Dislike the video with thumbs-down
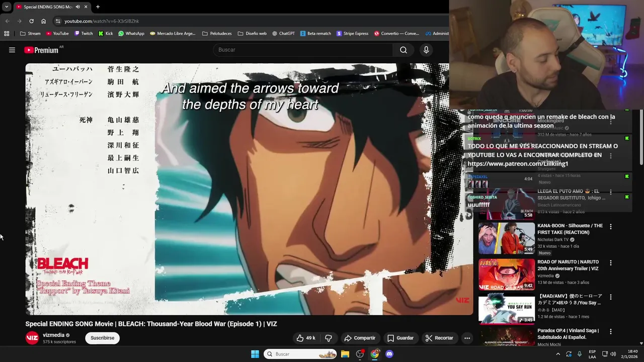The width and height of the screenshot is (644, 362). coord(329,338)
